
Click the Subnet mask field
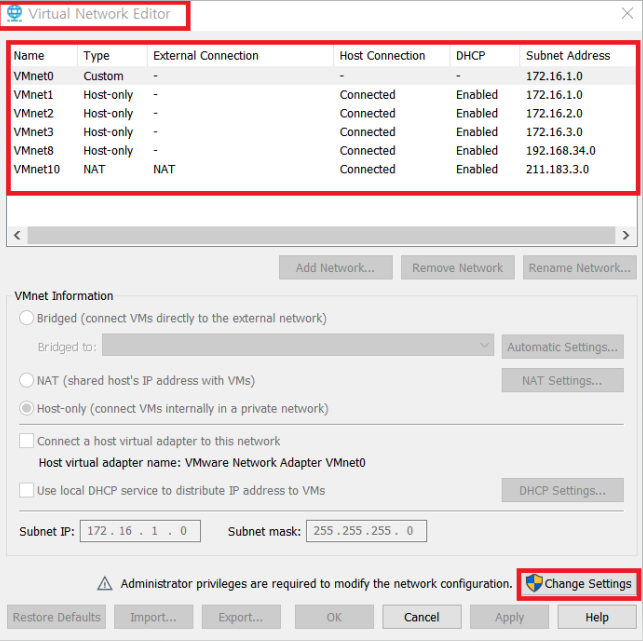pos(366,531)
